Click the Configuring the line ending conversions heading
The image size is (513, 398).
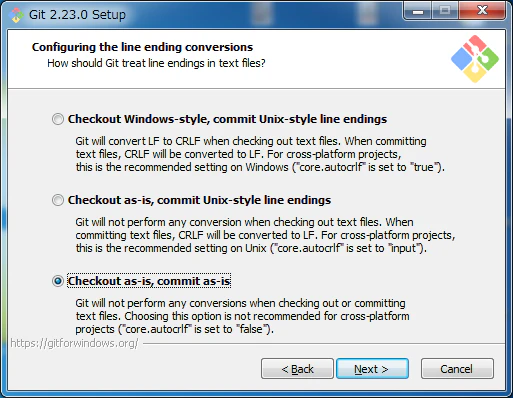(142, 47)
